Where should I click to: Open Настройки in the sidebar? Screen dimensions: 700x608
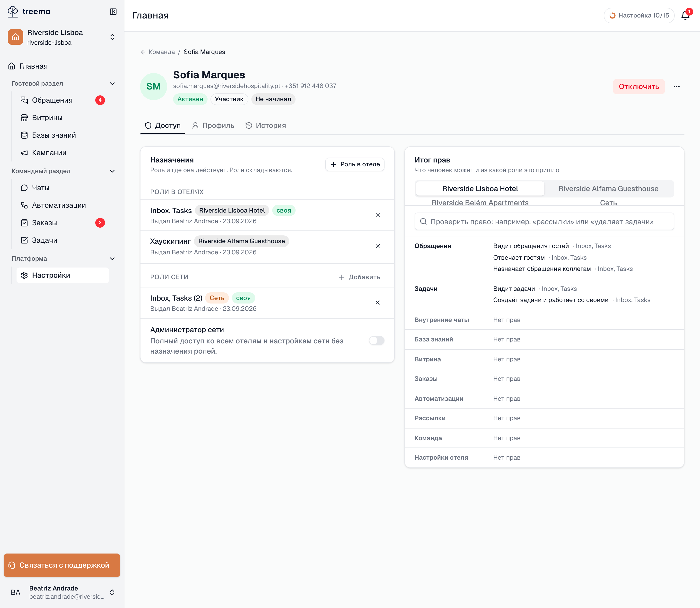click(63, 275)
